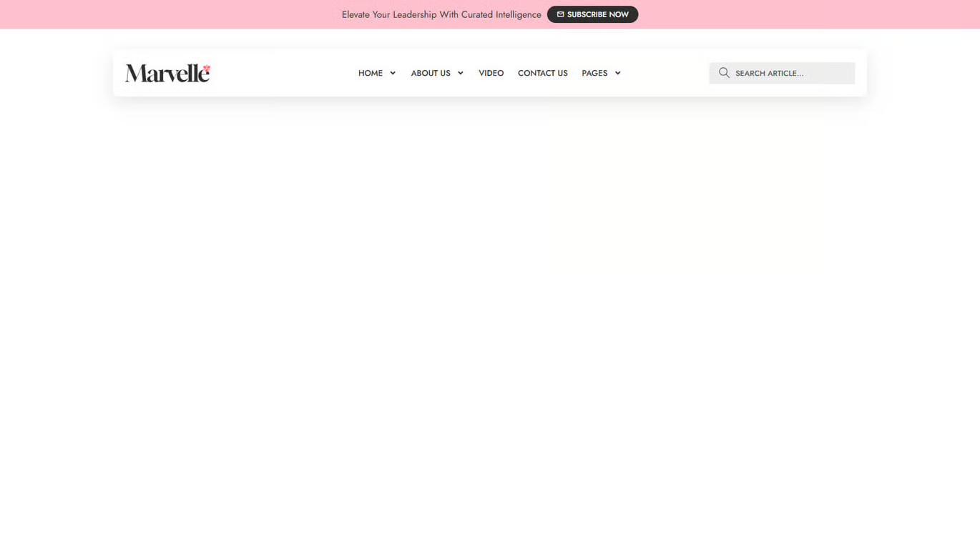Click the SUBSCRIBE NOW button
The image size is (980, 542).
592,14
